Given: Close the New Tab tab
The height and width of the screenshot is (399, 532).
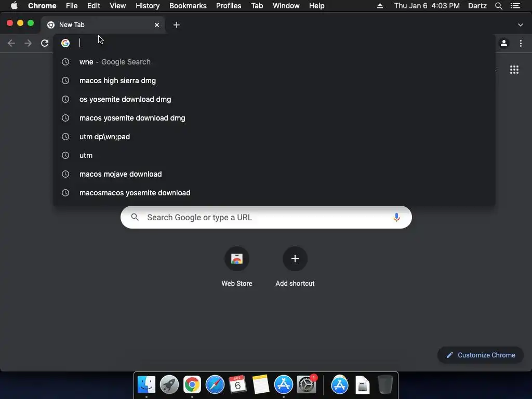Looking at the screenshot, I should (157, 25).
